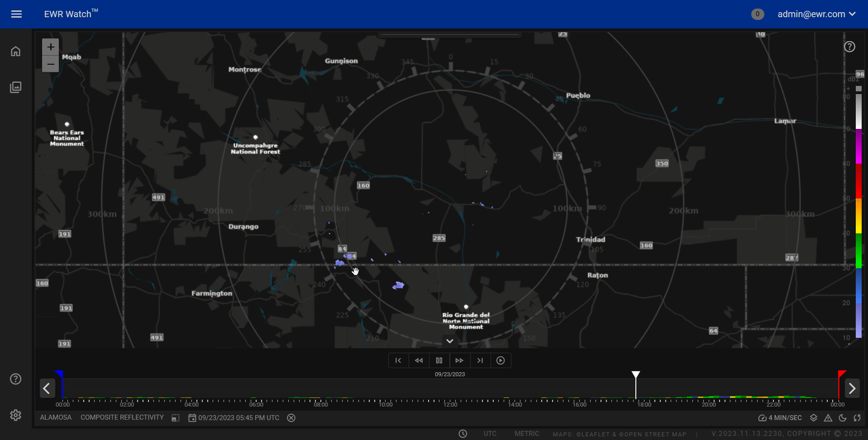Skip to first frame of radar loop

pyautogui.click(x=398, y=360)
